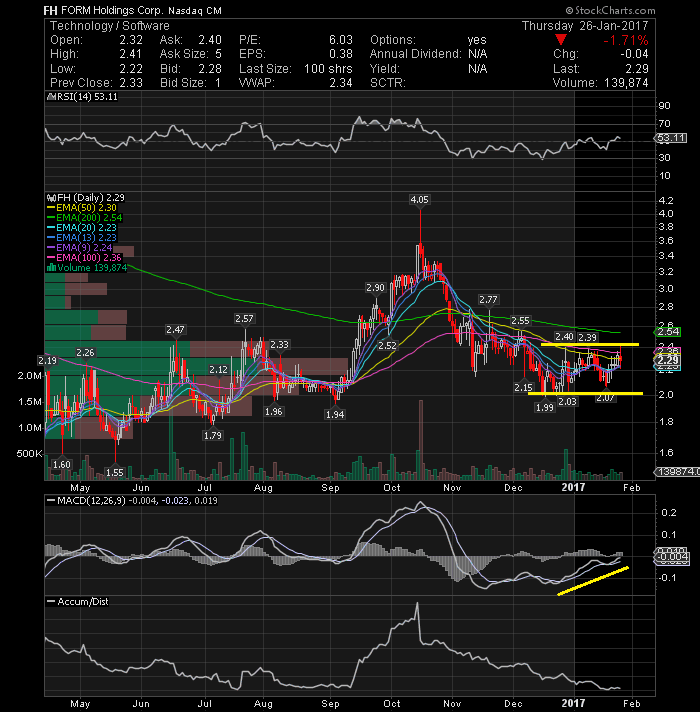Viewport: 700px width, 712px height.
Task: Click the 1.60 low price label near May
Action: 62,465
